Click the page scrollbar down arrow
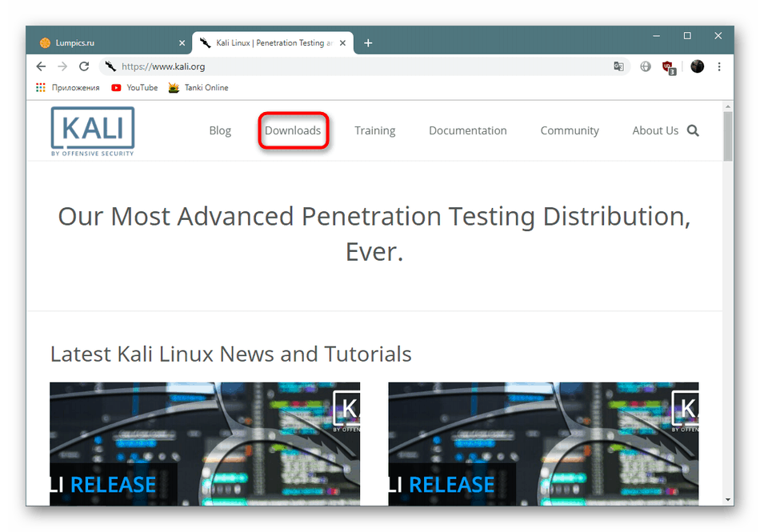Screen dimensions: 760x532 coord(727,499)
